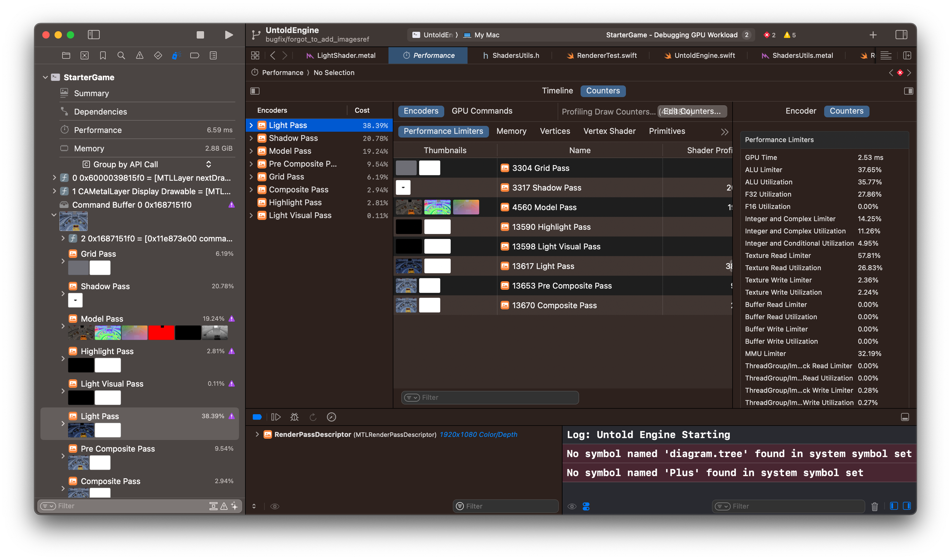The height and width of the screenshot is (560, 951).
Task: Toggle the navigator sidebar visibility
Action: coord(94,35)
